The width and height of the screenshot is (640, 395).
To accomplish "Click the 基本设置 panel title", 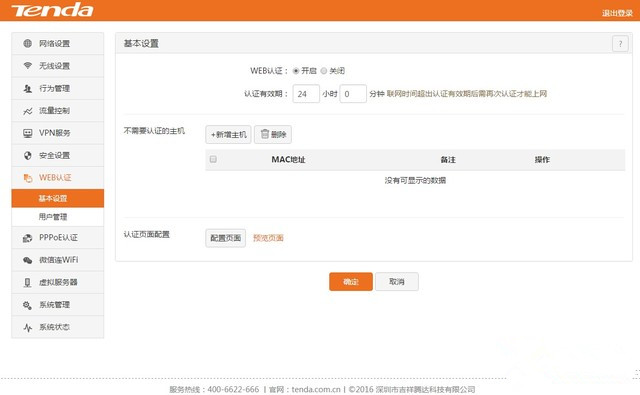I will click(x=141, y=44).
